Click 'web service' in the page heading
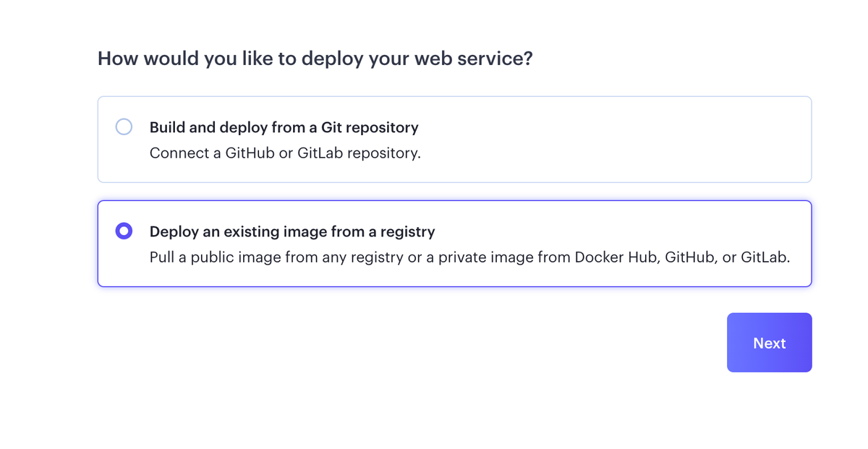This screenshot has width=868, height=449. [472, 59]
